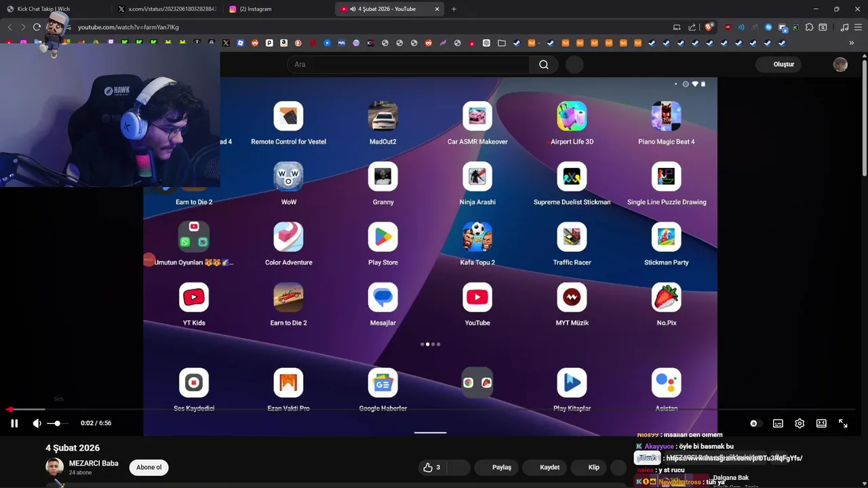Toggle video subtitles
Viewport: 868px width, 488px height.
click(778, 424)
